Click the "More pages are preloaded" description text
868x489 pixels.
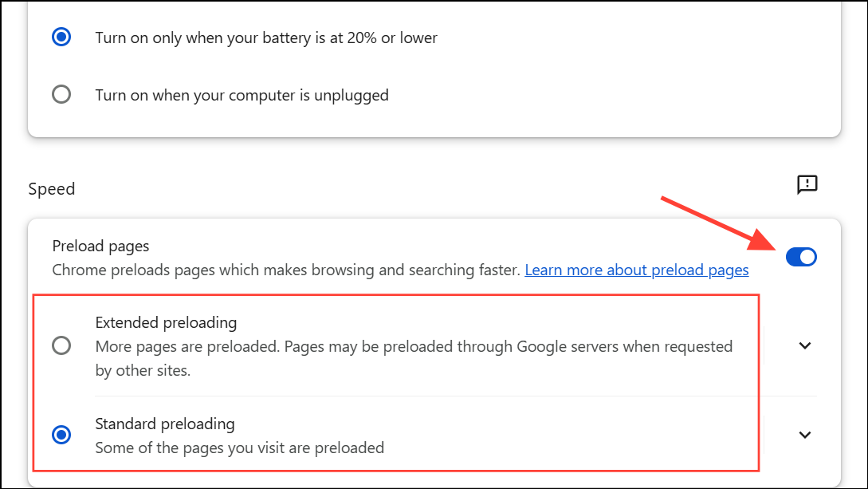click(x=413, y=347)
